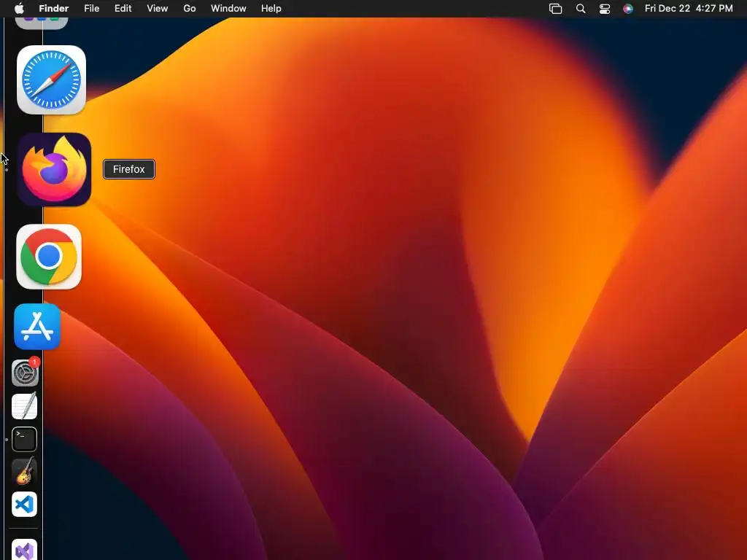Screen dimensions: 747x560
Task: Open Spotlight search magnifier
Action: pyautogui.click(x=581, y=9)
